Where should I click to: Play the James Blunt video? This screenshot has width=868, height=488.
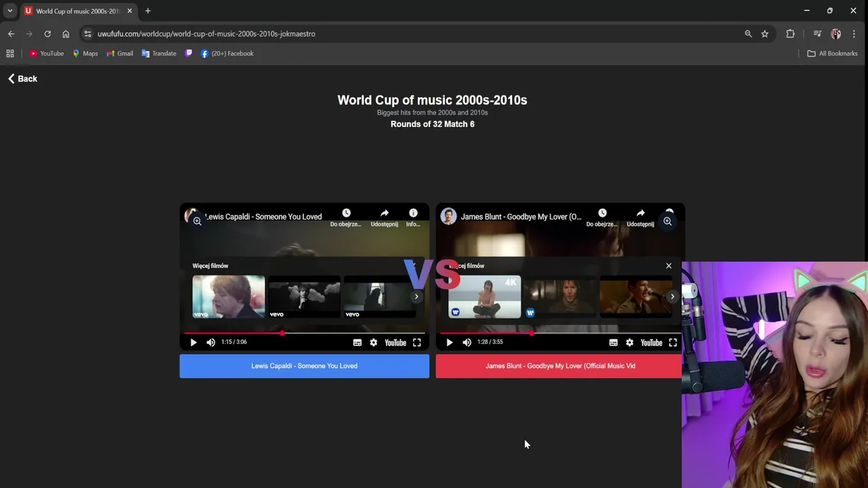449,342
